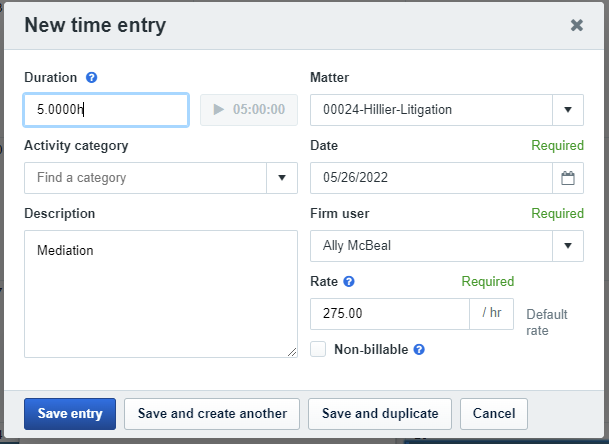609x444 pixels.
Task: Open the Activity category dropdown arrow
Action: 282,178
